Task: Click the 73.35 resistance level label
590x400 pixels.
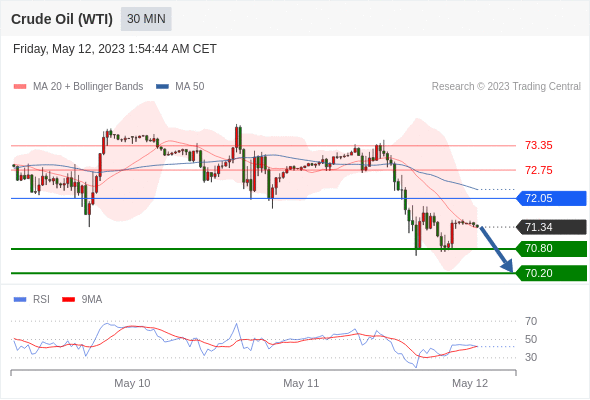Action: tap(538, 145)
